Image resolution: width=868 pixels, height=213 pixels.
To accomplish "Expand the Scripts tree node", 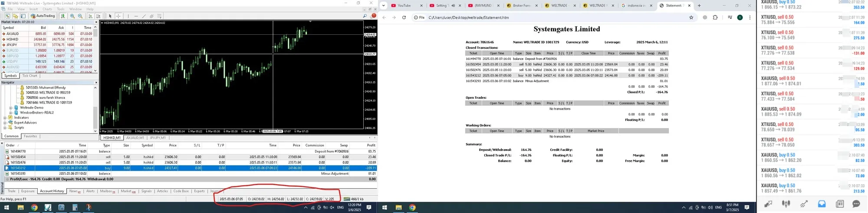I will [5, 127].
